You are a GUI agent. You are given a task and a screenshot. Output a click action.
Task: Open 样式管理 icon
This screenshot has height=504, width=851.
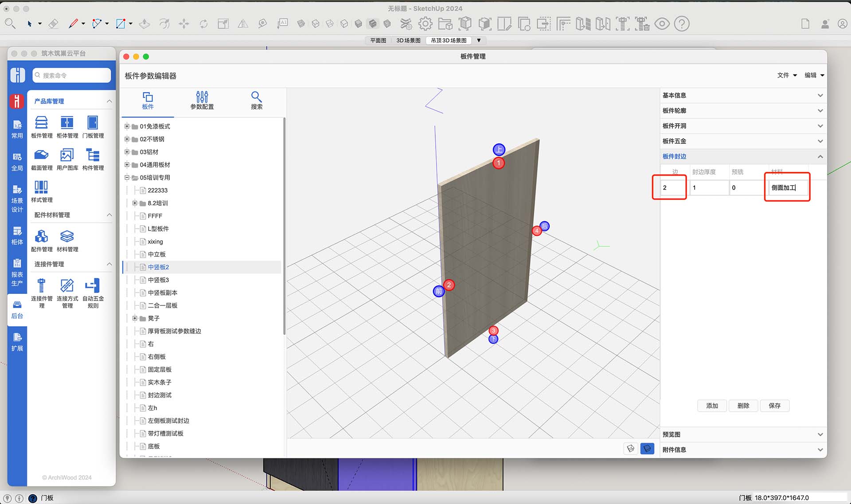click(42, 191)
